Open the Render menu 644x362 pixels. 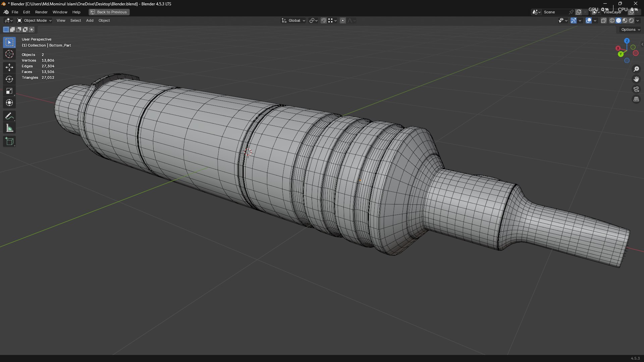tap(41, 12)
